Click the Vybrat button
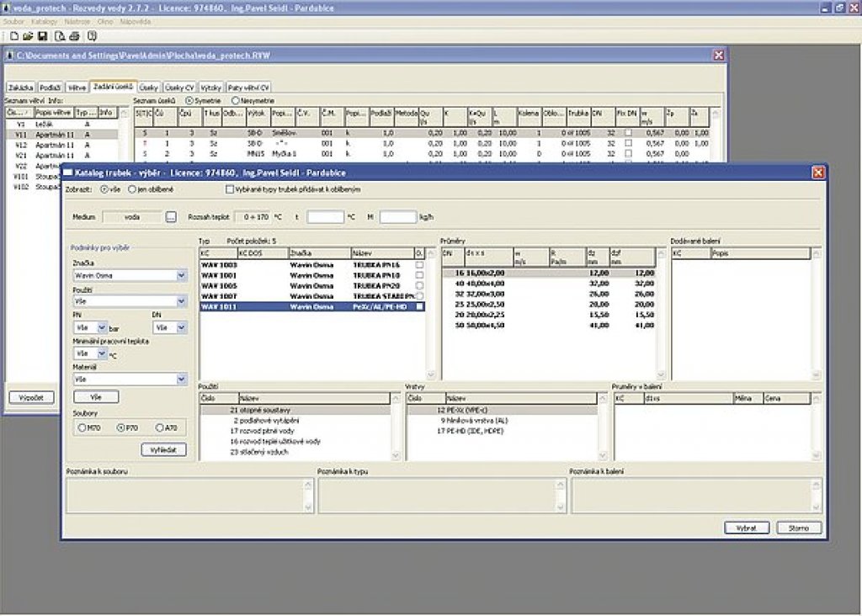The image size is (862, 616). pyautogui.click(x=747, y=528)
